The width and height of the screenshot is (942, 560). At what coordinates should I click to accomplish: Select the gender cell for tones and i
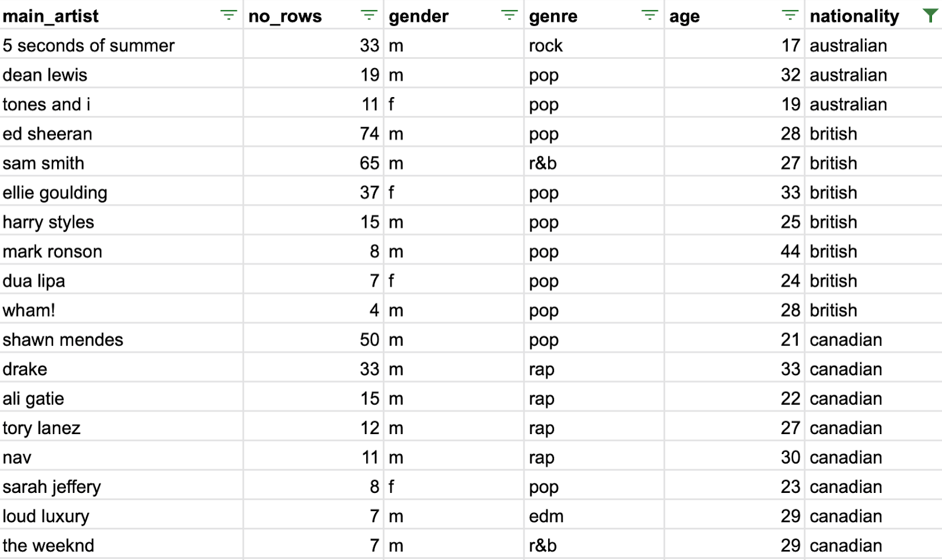click(x=454, y=103)
